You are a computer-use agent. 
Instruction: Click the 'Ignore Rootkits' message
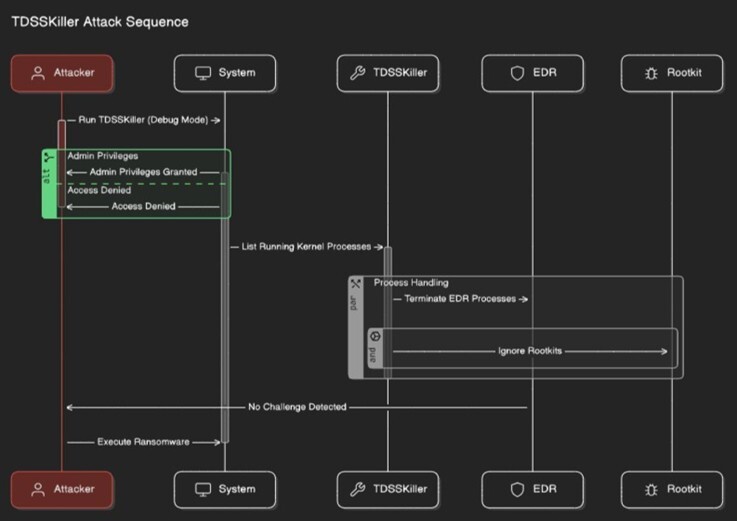(x=530, y=351)
